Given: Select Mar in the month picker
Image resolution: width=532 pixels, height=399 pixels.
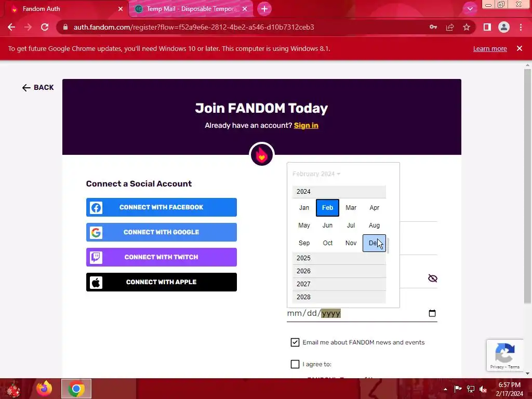Looking at the screenshot, I should coord(351,208).
